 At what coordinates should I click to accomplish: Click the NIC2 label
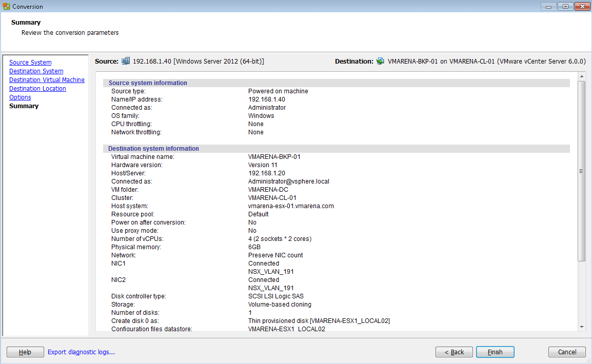coord(118,280)
